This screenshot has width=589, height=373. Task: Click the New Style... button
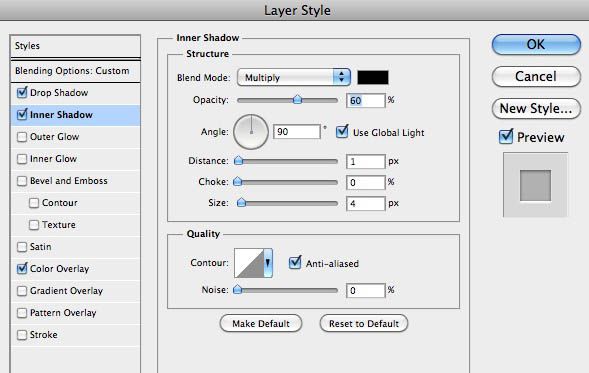point(536,109)
